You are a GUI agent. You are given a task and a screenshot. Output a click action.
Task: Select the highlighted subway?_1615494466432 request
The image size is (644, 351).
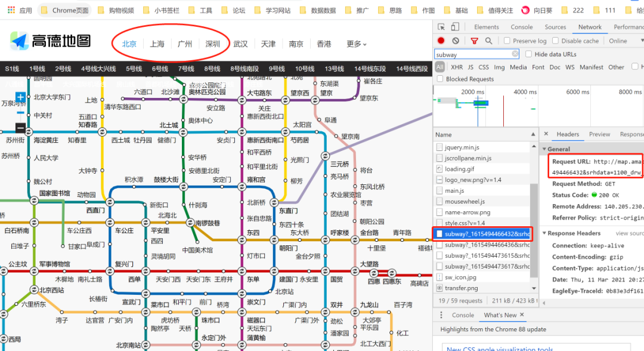tap(482, 233)
